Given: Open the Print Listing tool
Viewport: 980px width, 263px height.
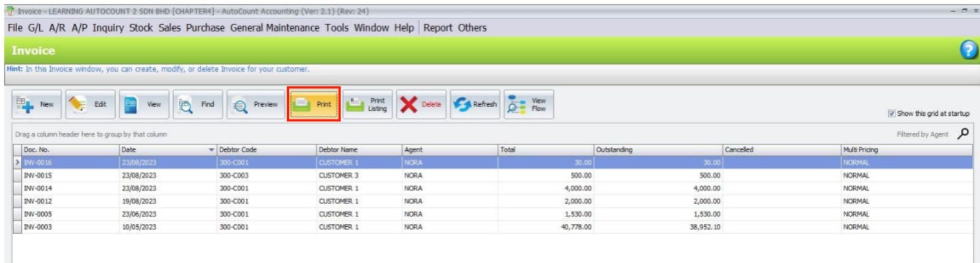Looking at the screenshot, I should click(367, 105).
